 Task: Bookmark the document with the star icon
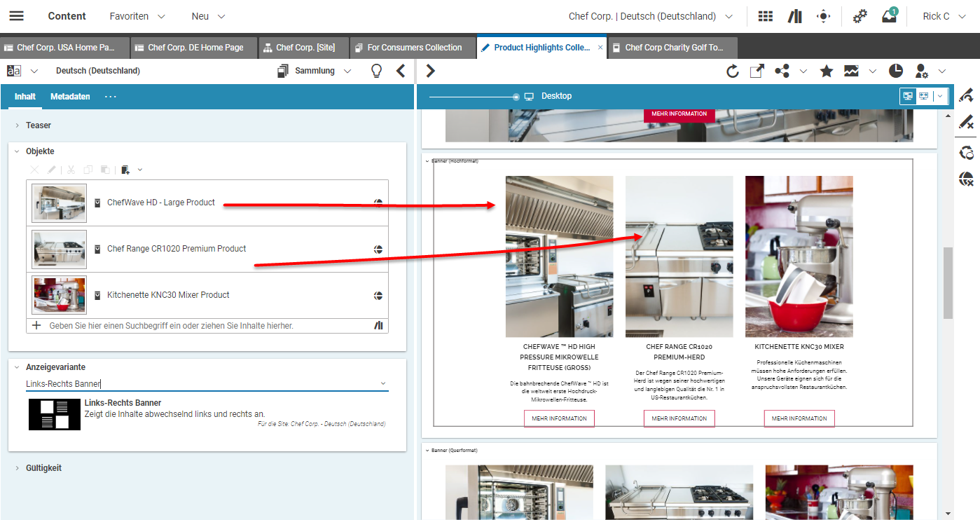point(827,71)
